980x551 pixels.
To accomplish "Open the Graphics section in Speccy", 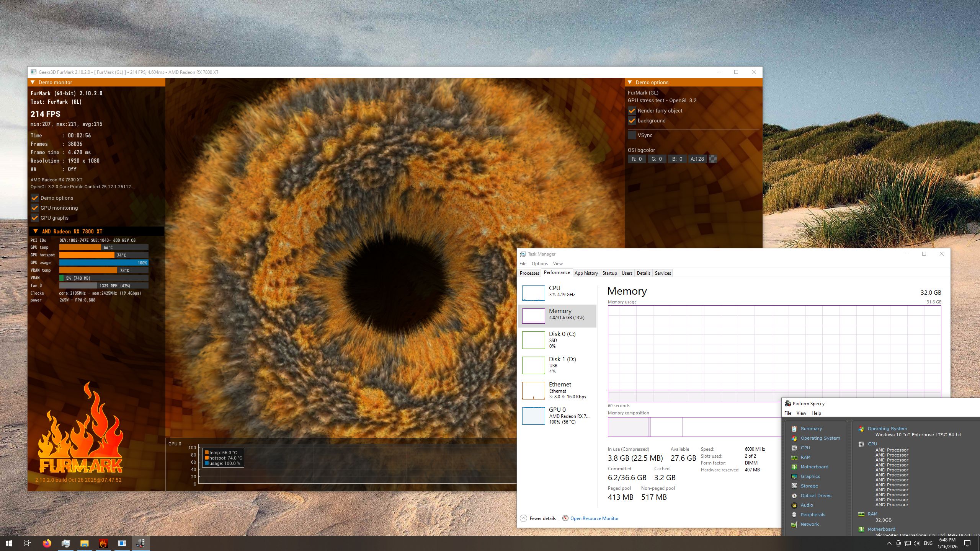I will coord(810,476).
